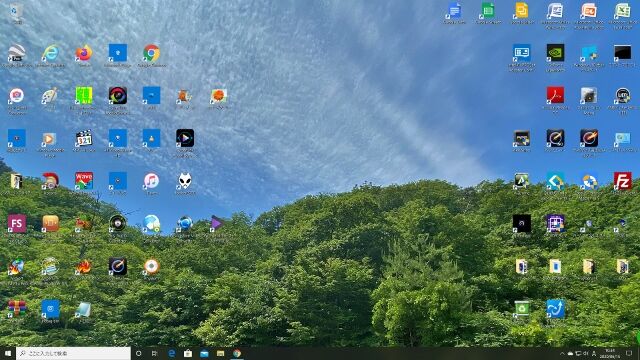The height and width of the screenshot is (360, 640).
Task: Open the Action Center notification icon
Action: [x=629, y=353]
